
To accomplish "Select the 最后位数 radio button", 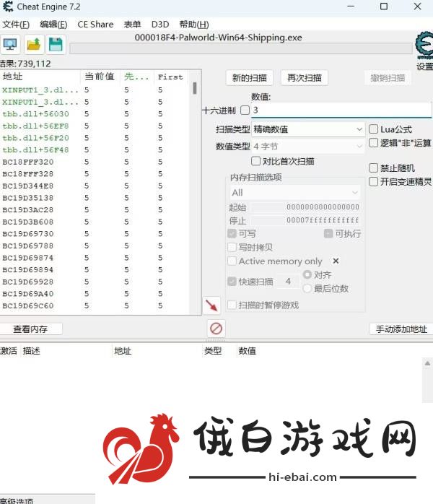I will click(x=307, y=288).
